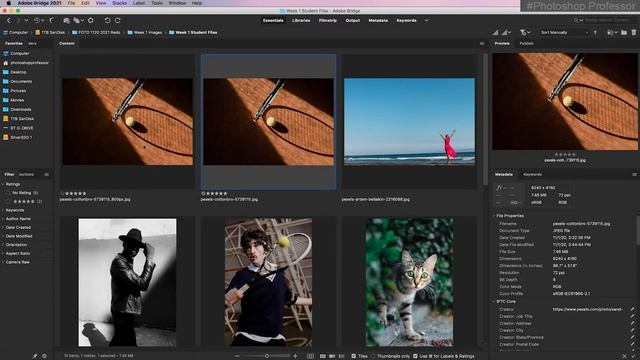
Task: Rotate counterclockwise icon in toolbar
Action: click(x=107, y=20)
